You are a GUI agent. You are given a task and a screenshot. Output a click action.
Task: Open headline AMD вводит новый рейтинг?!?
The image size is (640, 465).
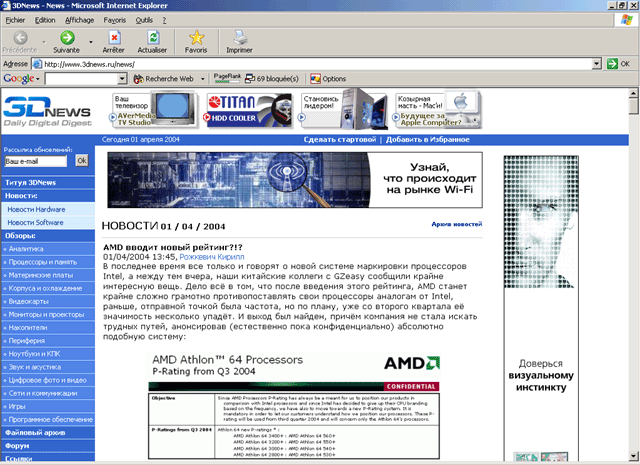click(173, 247)
